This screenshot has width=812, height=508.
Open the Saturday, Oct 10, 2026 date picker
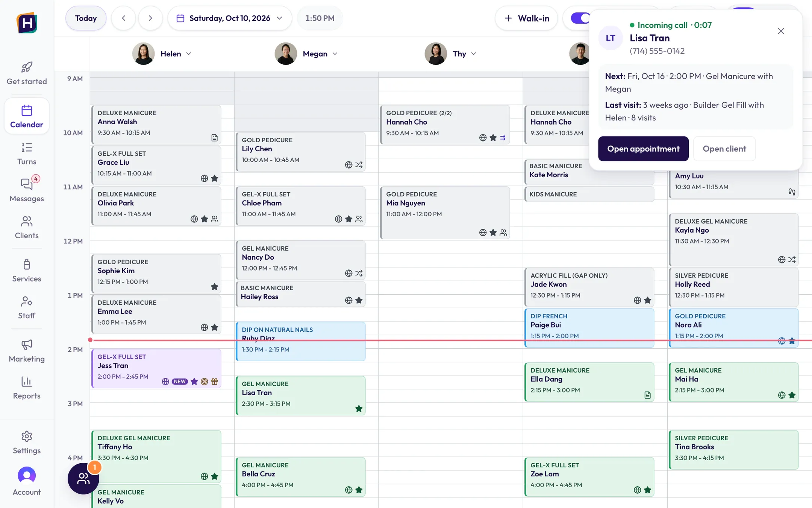(x=230, y=18)
